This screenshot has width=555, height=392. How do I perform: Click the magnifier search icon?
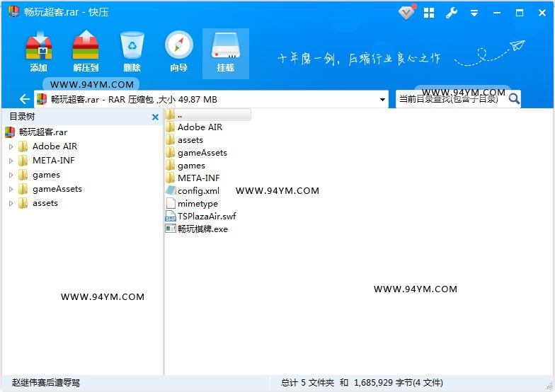click(514, 99)
